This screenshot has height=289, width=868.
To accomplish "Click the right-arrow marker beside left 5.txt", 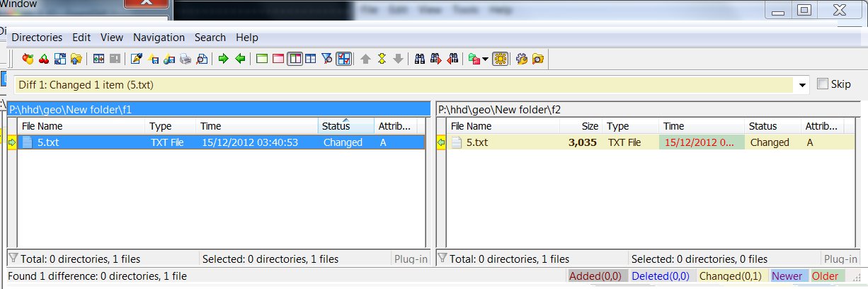I will [11, 142].
